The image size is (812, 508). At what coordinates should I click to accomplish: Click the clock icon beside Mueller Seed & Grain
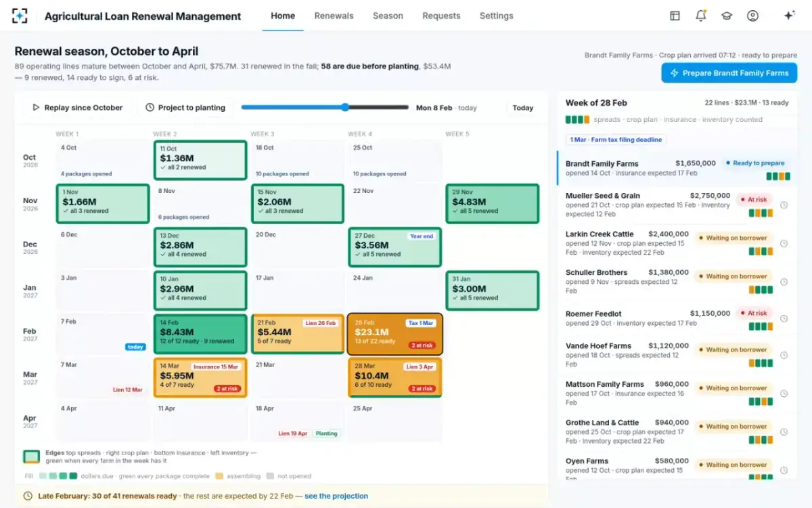click(x=784, y=205)
